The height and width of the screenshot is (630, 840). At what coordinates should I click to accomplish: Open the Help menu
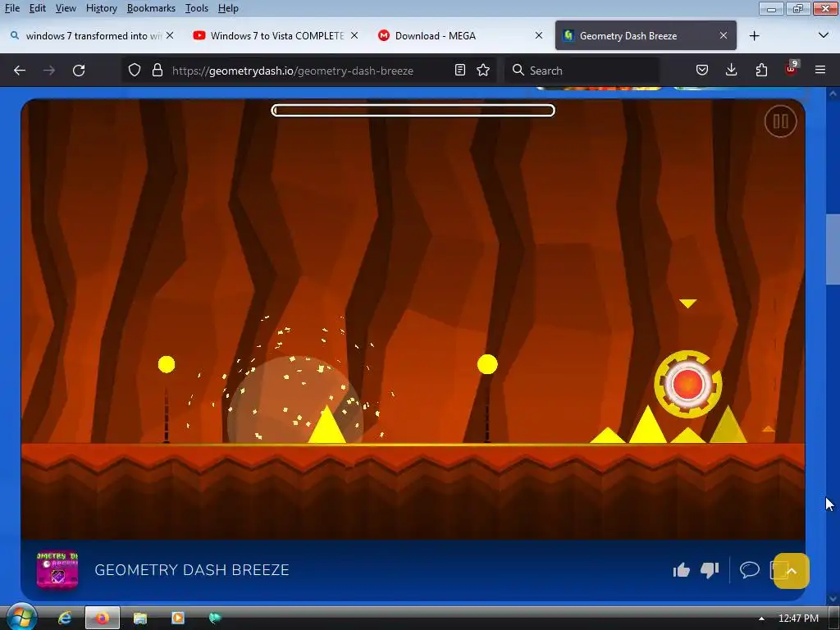tap(228, 8)
